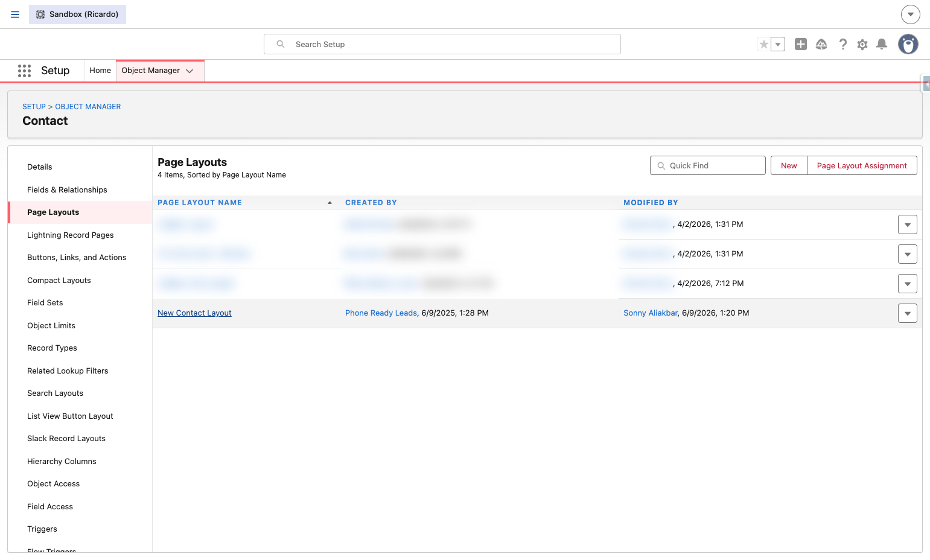Open the Sonny Aliakbar user link

(651, 313)
